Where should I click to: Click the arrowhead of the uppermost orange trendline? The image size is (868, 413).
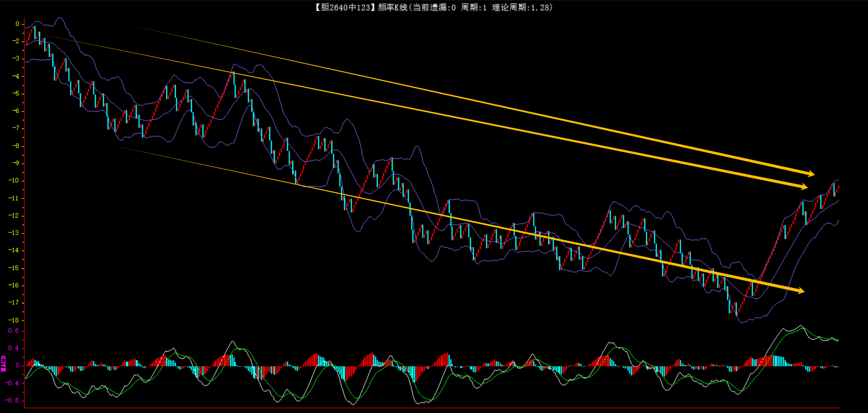pos(811,174)
